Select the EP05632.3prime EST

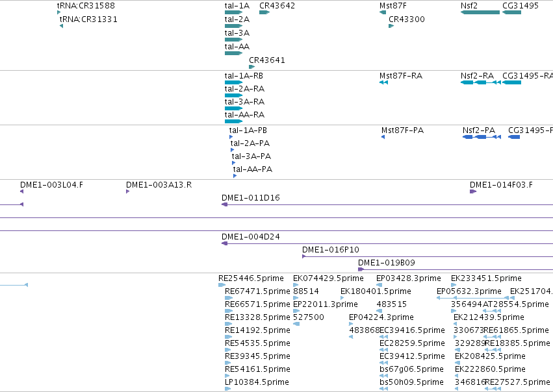click(472, 298)
